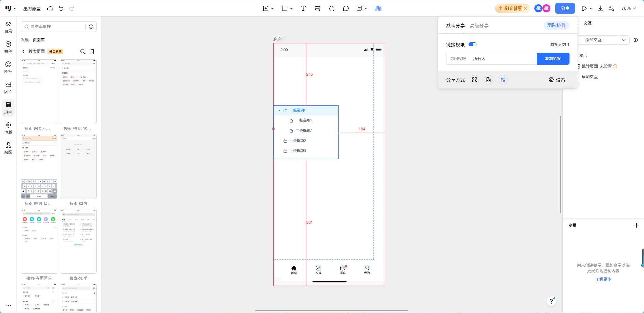Open the 添加交互 dropdown arrow
The height and width of the screenshot is (313, 644).
624,40
